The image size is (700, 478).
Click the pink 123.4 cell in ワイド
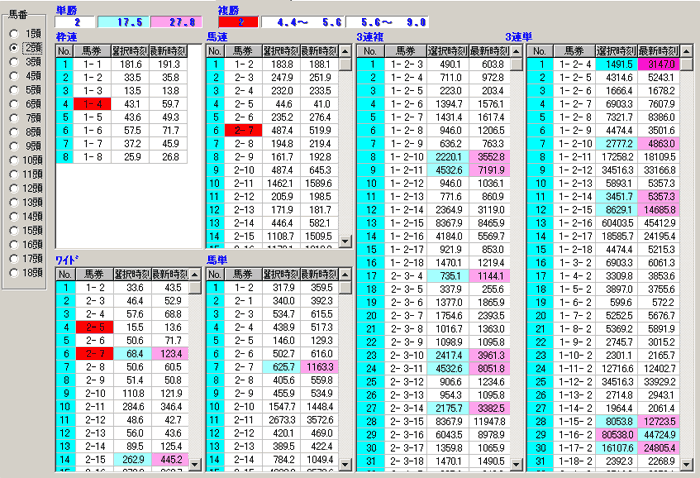[x=170, y=353]
